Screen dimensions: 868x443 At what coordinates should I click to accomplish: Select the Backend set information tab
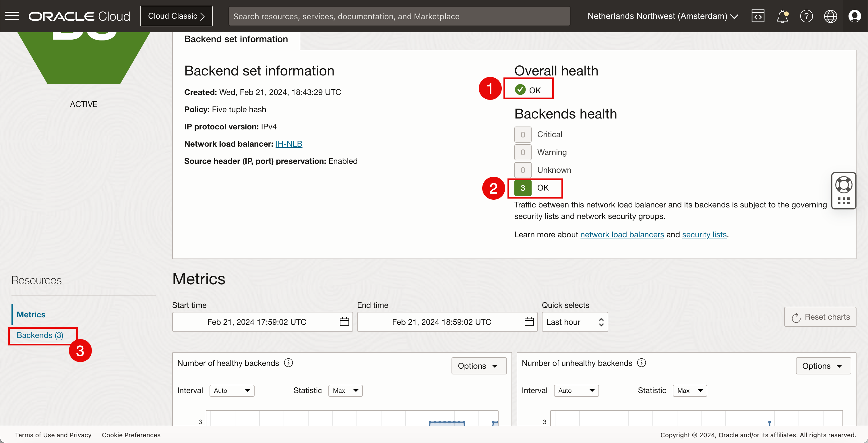236,39
